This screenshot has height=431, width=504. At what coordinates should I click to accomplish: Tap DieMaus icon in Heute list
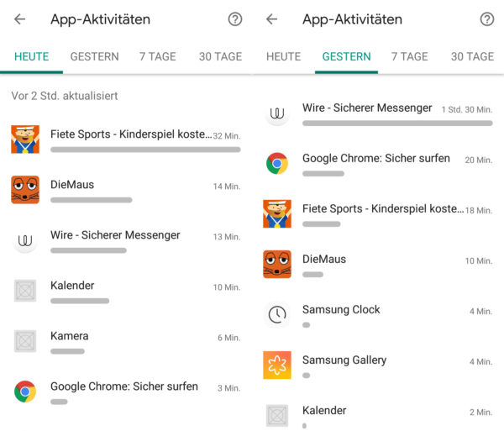25,190
